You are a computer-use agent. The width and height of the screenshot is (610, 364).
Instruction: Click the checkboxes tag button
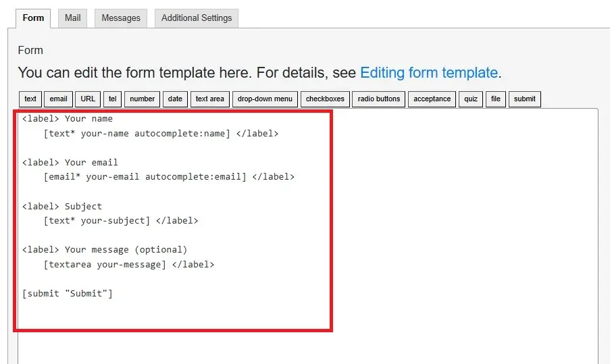tap(325, 99)
